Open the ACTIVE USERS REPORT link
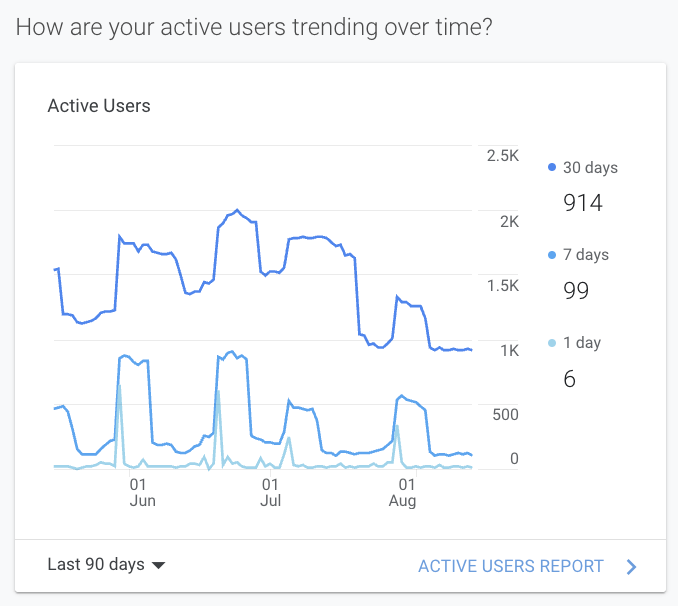678x606 pixels. click(x=511, y=566)
